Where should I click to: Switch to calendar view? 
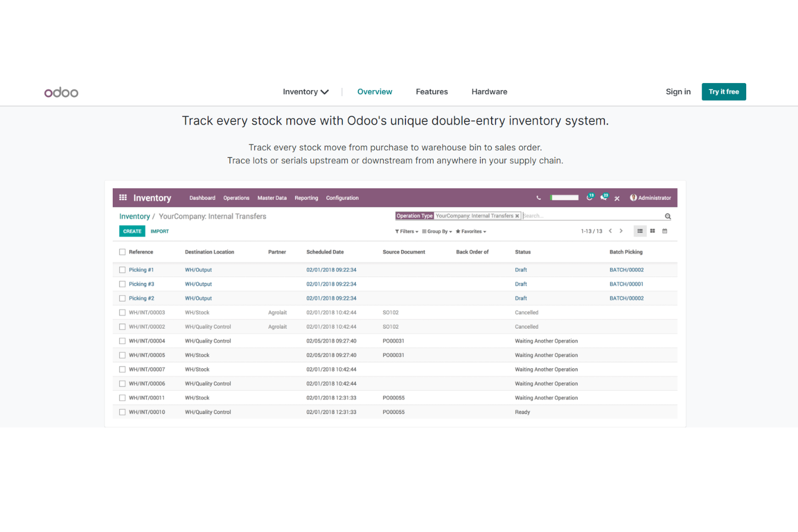[x=664, y=231]
